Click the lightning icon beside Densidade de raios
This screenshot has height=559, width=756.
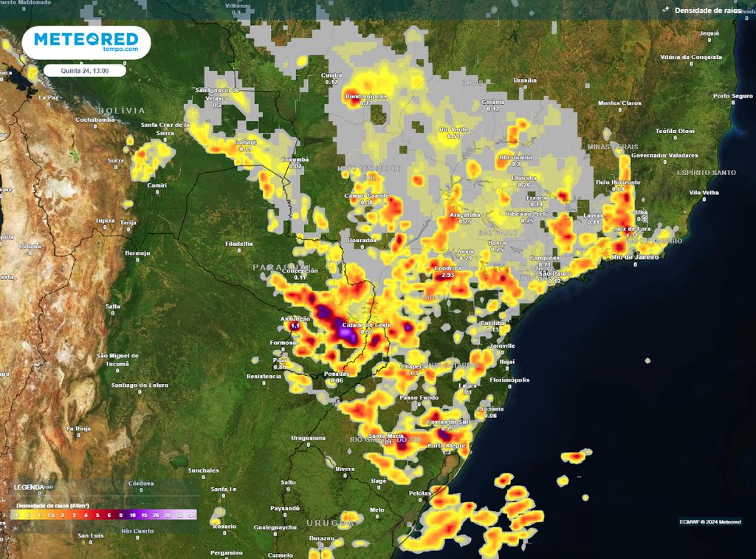665,10
